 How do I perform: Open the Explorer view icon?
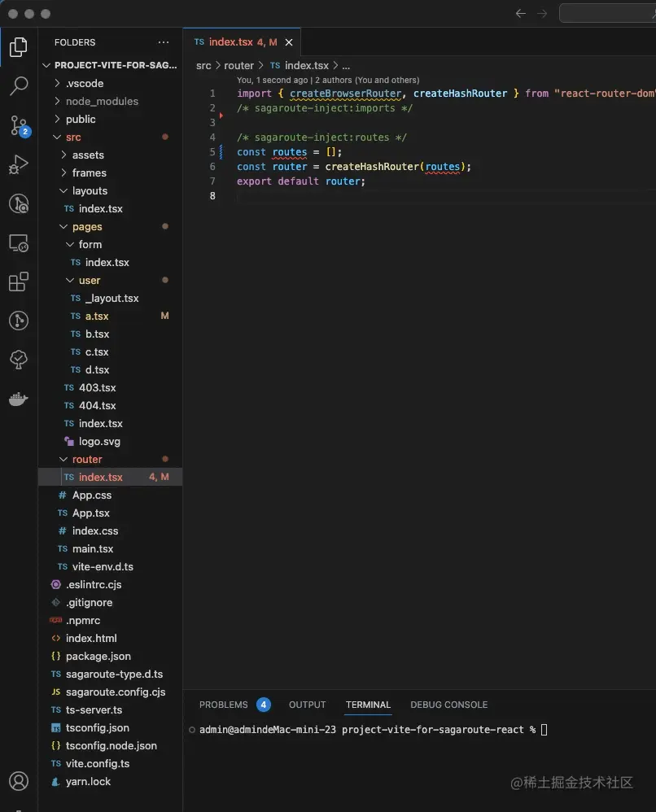coord(19,47)
